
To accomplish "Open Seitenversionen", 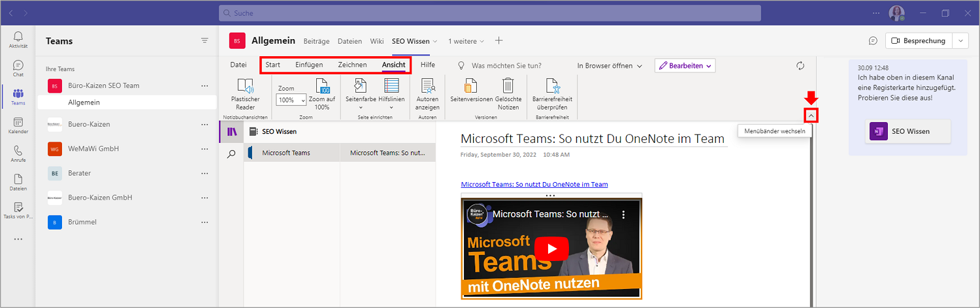I will coord(470,91).
